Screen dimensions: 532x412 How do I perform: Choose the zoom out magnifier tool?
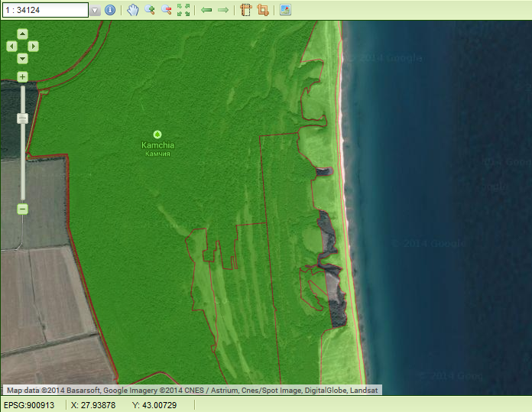(x=166, y=10)
